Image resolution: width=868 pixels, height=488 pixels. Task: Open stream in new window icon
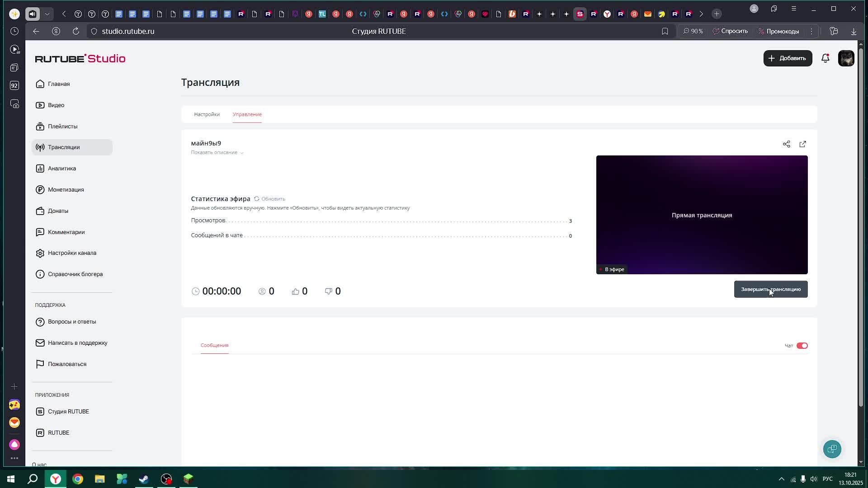[x=803, y=144]
